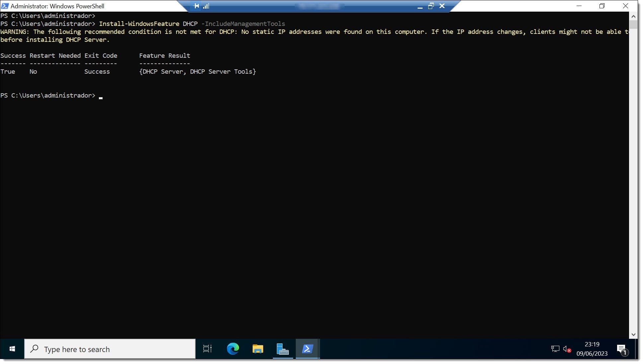Open the unknown blue taskbar app
This screenshot has width=643, height=364.
tap(282, 349)
